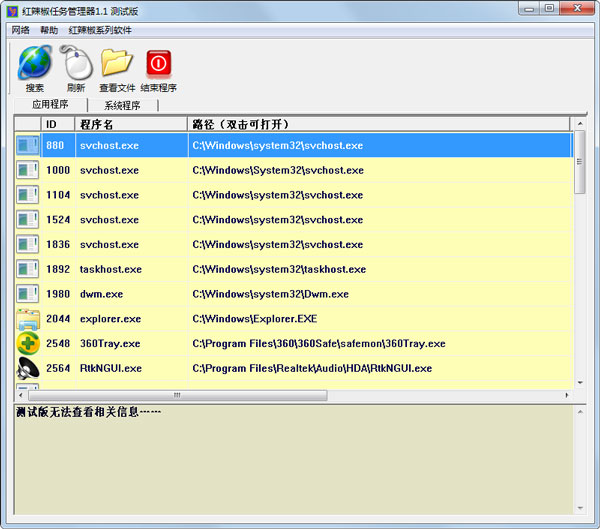The image size is (600, 529).
Task: Maximize the task manager window
Action: click(549, 8)
